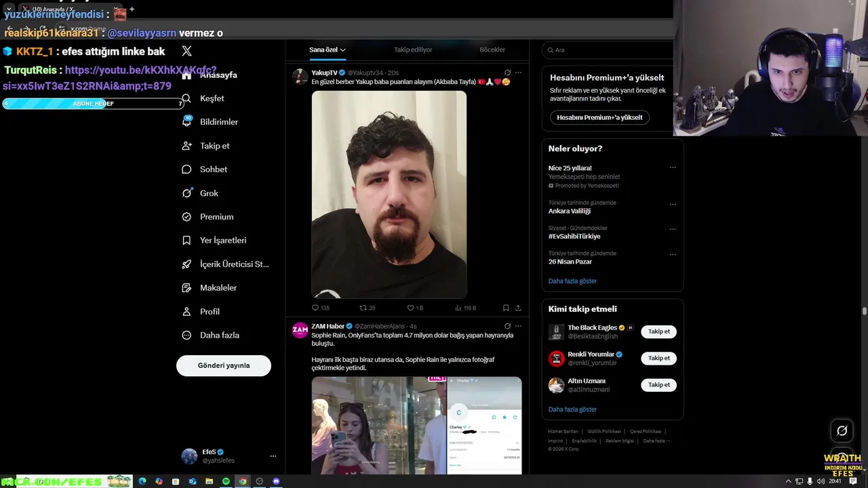The image size is (868, 488).
Task: Click the Anasayfa browser tab
Action: coord(71,9)
